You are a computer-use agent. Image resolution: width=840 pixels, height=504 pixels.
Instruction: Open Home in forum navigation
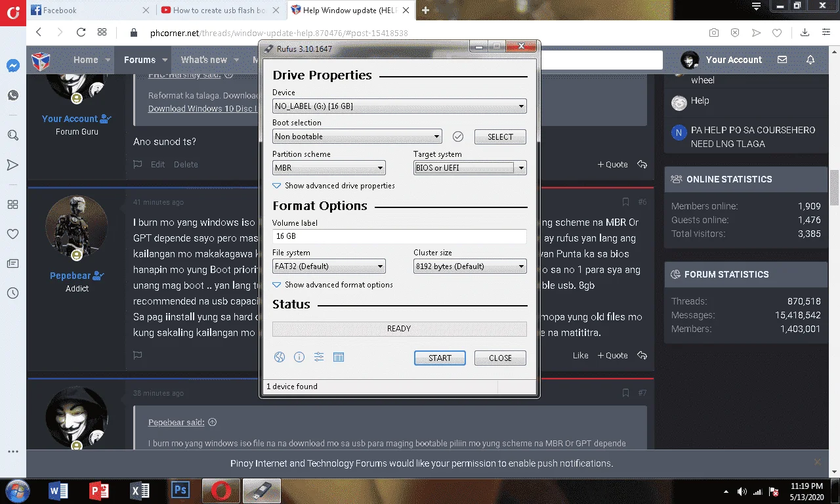point(85,60)
